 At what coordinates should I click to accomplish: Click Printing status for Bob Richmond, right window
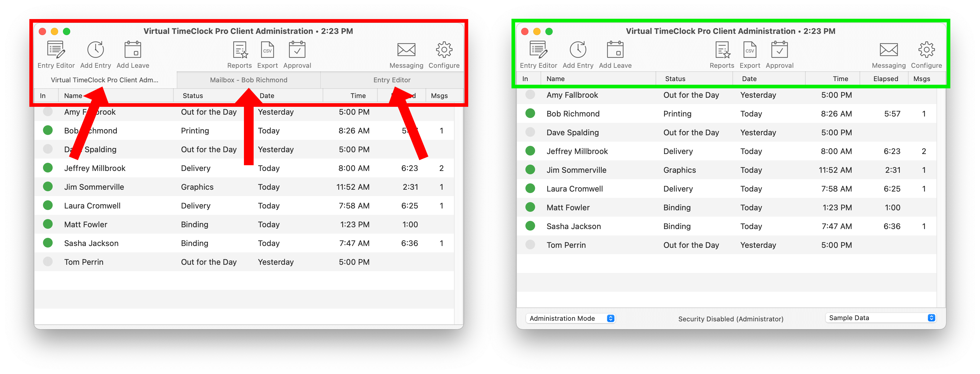(x=677, y=114)
